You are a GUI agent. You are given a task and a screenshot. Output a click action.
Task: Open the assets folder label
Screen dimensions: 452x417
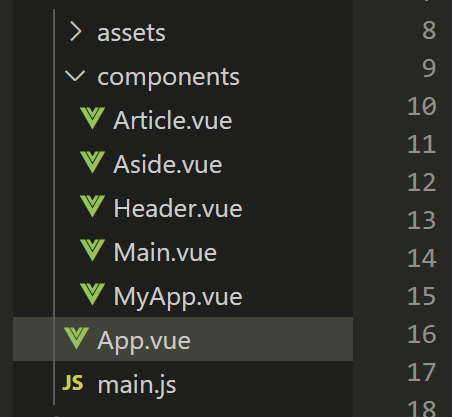point(131,33)
